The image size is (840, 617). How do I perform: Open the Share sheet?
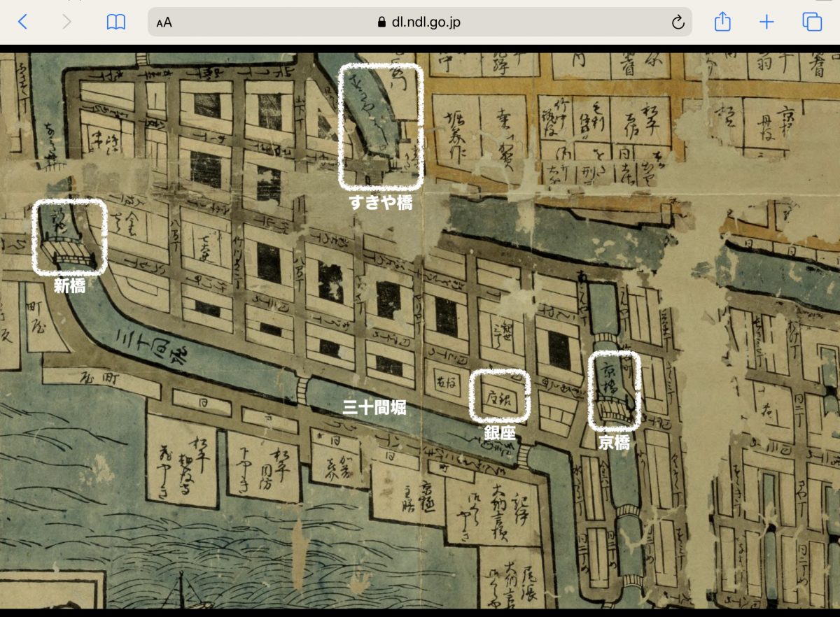click(x=722, y=22)
